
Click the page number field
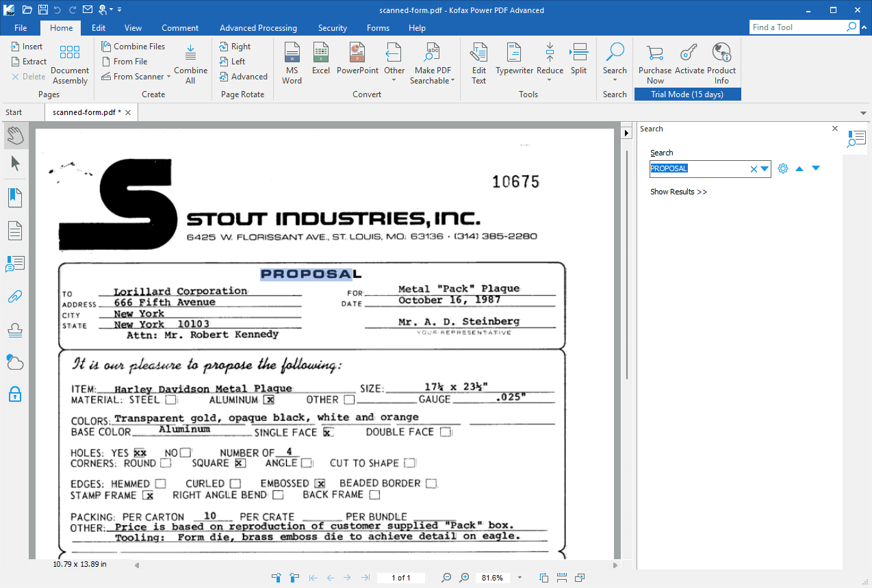coord(400,578)
